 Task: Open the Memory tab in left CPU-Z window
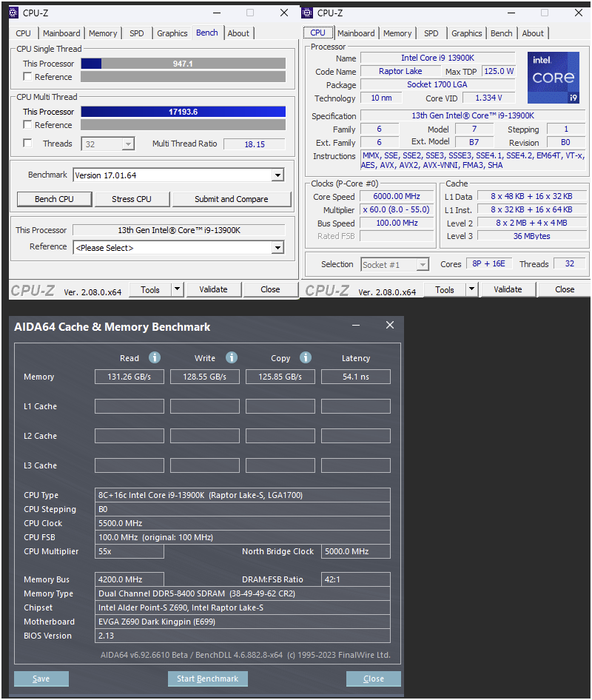pyautogui.click(x=103, y=33)
